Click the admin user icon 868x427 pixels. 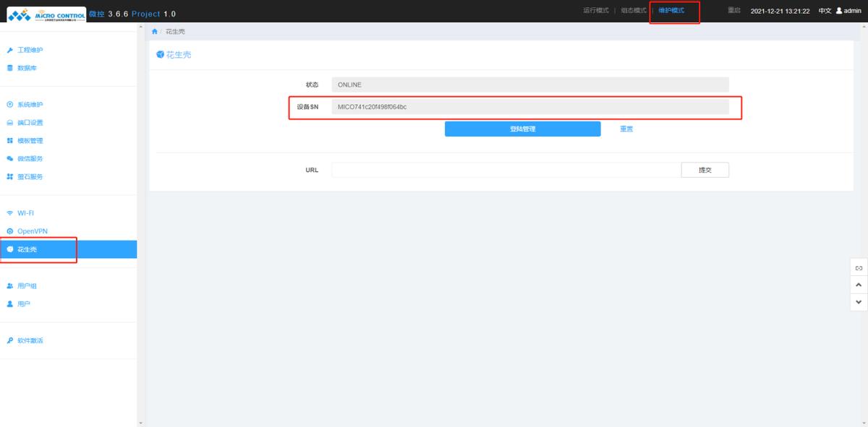tap(839, 11)
